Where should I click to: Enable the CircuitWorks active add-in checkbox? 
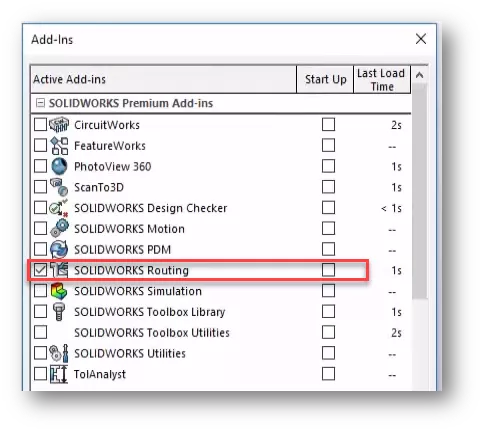coord(40,125)
